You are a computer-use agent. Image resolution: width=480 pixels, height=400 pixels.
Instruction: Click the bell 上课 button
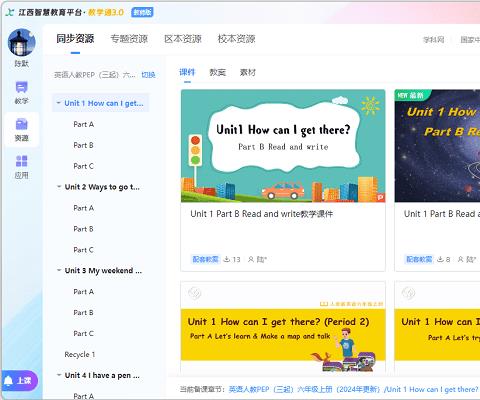[19, 380]
